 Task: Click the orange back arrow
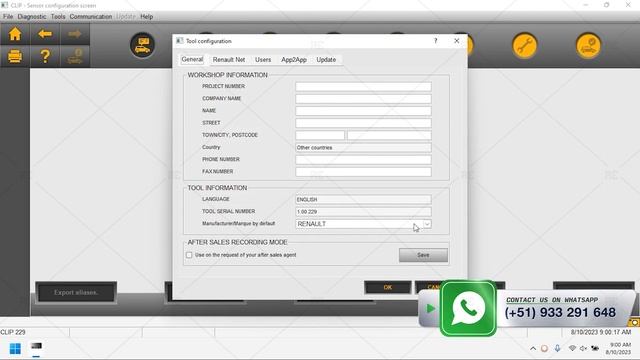coord(45,34)
